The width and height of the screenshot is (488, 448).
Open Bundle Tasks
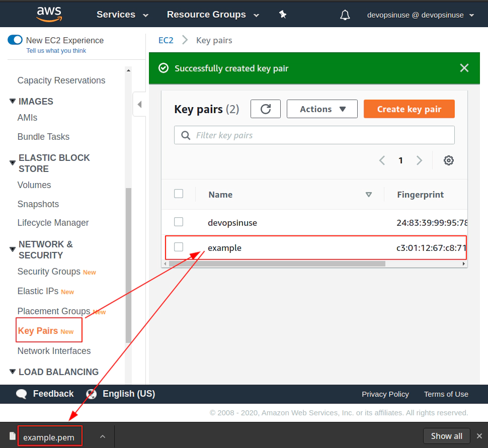[x=44, y=137]
